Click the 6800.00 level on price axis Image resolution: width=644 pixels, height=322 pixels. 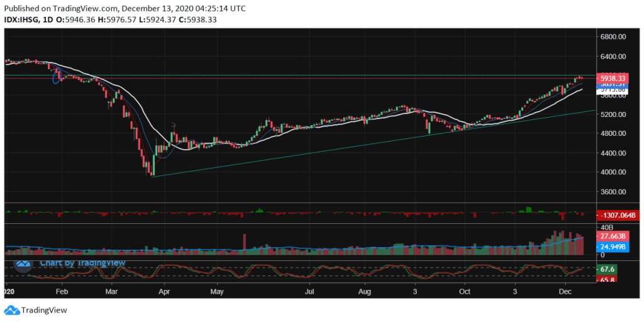(x=612, y=37)
